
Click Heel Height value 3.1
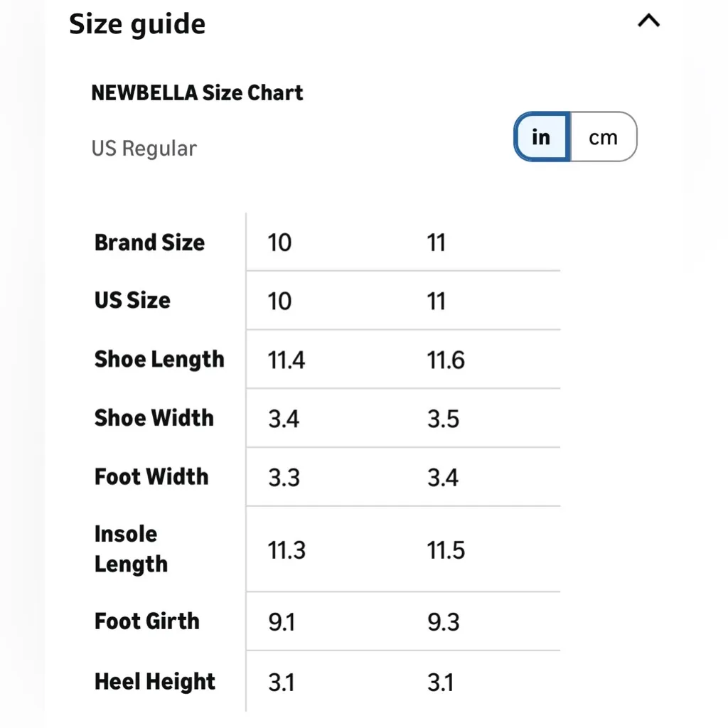pos(282,681)
